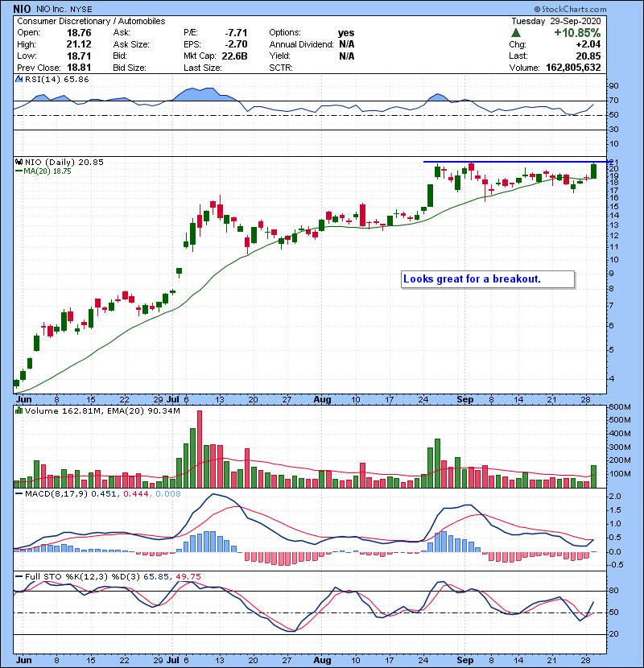Click the Sep 29 volume bar
This screenshot has width=644, height=668.
[594, 476]
